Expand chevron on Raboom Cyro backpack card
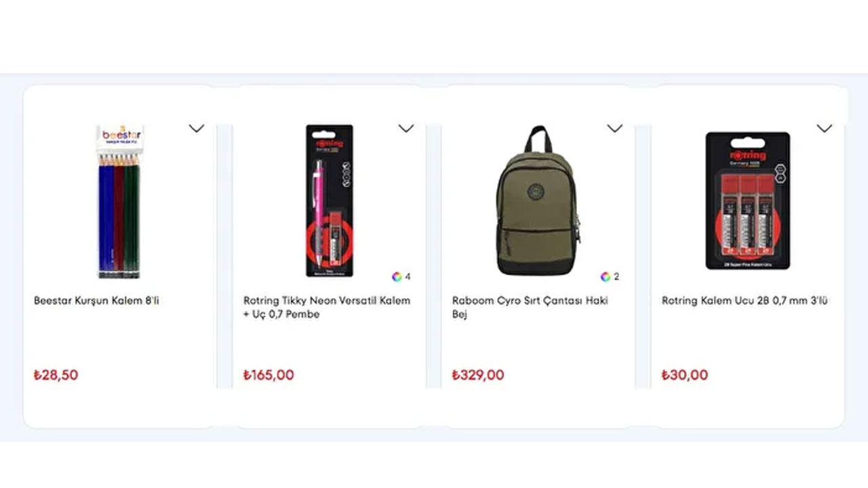 (x=614, y=128)
